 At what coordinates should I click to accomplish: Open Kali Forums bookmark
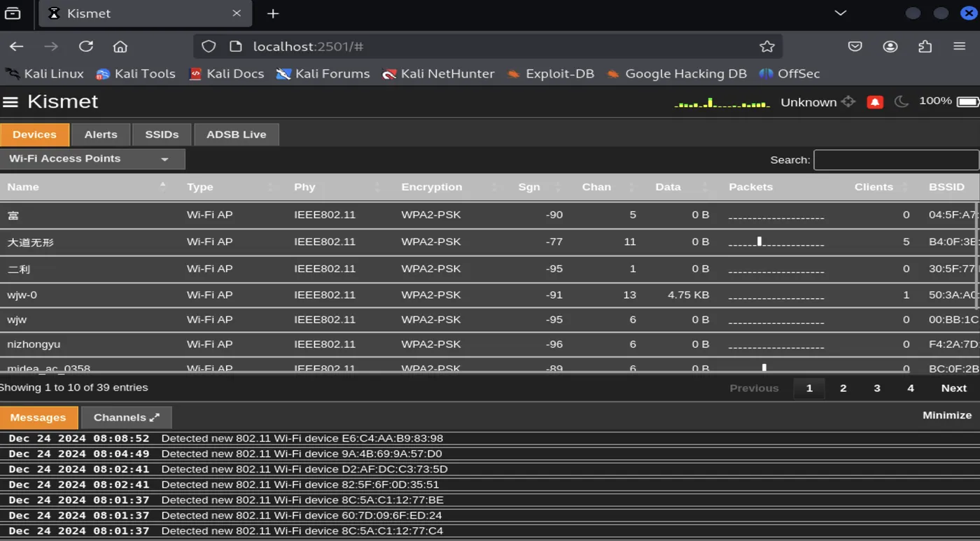pyautogui.click(x=323, y=73)
